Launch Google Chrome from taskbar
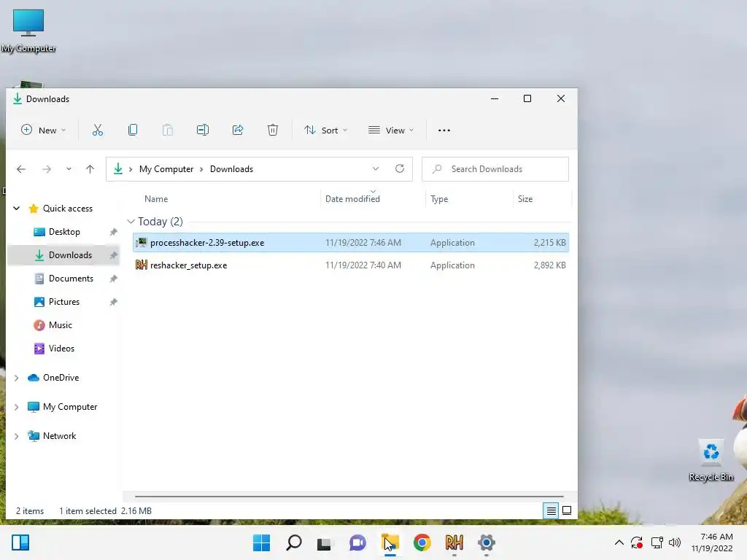Image resolution: width=747 pixels, height=560 pixels. point(422,542)
